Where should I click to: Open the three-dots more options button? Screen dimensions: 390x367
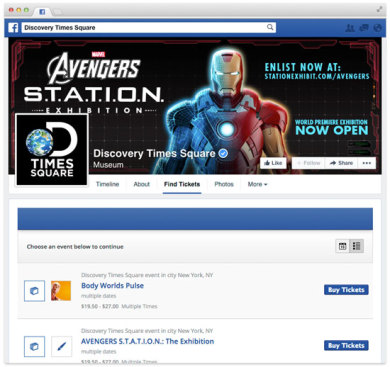(367, 163)
